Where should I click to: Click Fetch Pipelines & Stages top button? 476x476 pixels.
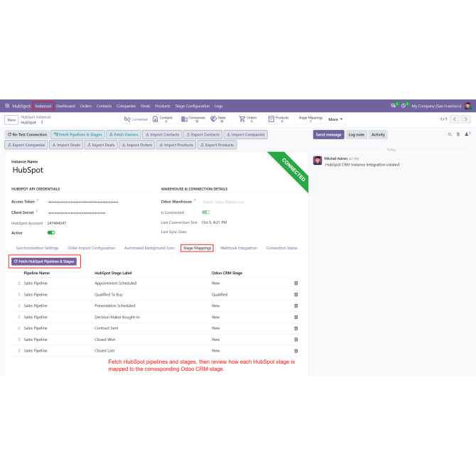[x=77, y=134]
